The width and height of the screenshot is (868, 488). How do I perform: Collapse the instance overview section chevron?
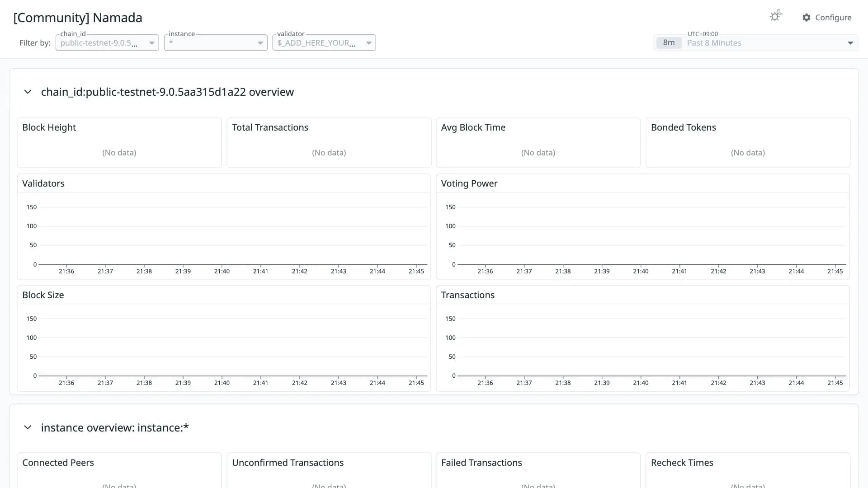click(x=28, y=427)
